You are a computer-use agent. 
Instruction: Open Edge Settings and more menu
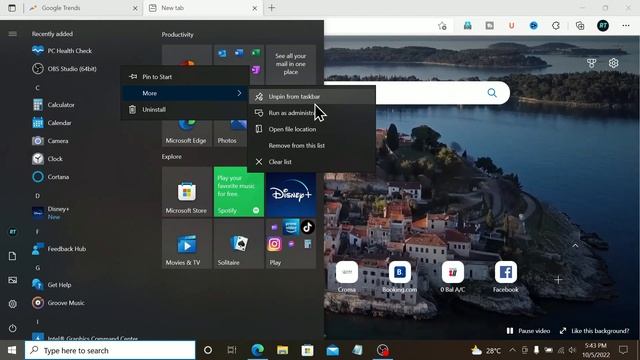point(626,26)
